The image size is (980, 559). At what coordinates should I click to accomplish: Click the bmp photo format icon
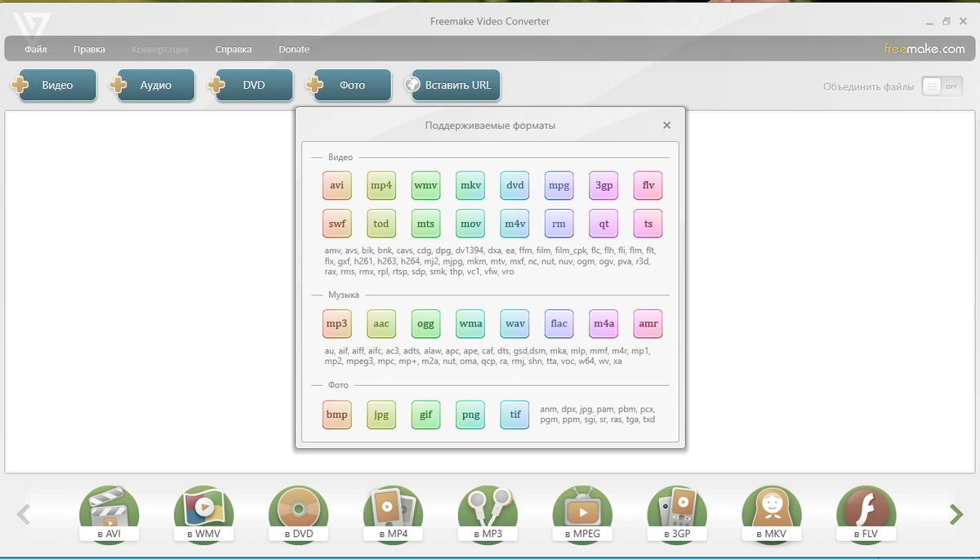(x=337, y=415)
